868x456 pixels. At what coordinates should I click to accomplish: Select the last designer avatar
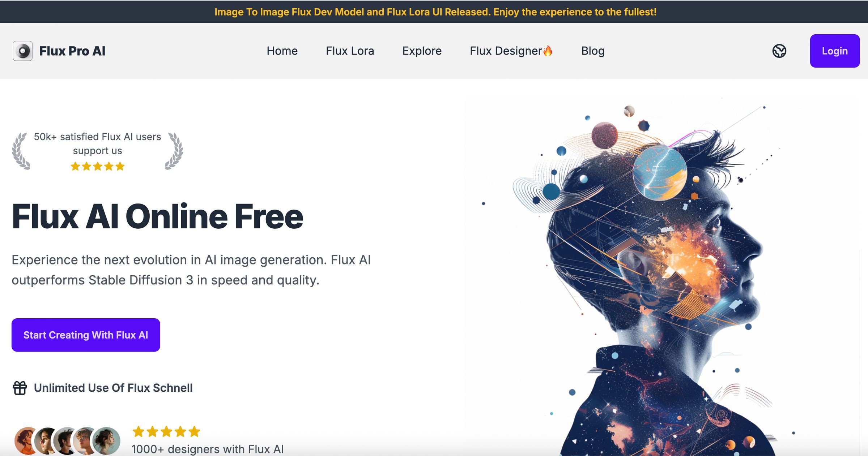tap(106, 441)
